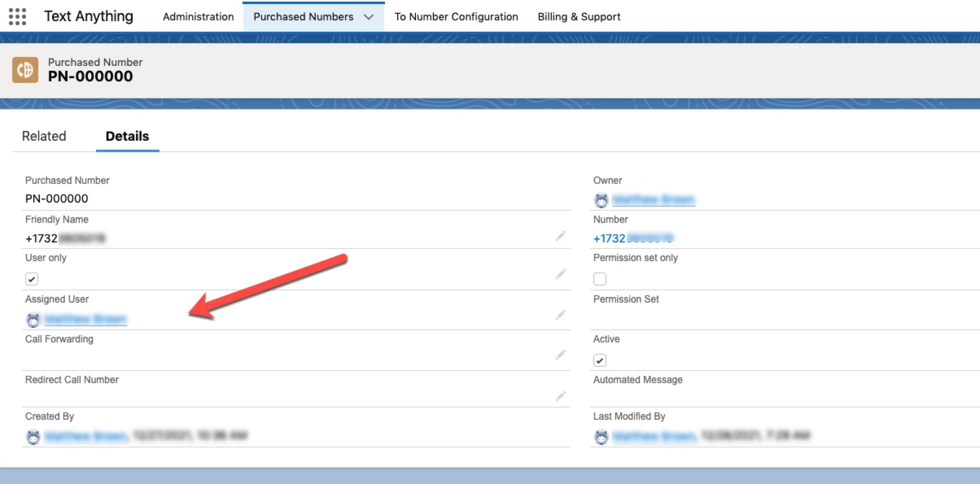Click Call Forwarding edit pencil

pos(560,355)
